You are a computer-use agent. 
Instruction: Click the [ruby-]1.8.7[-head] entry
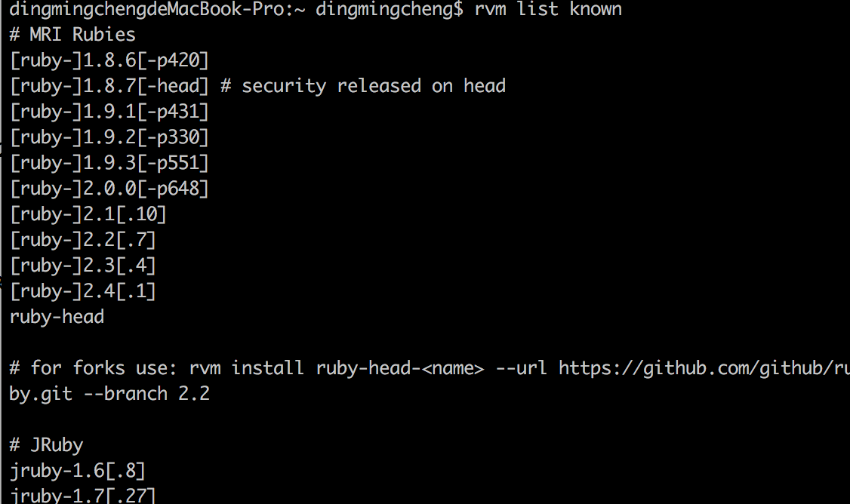[x=109, y=85]
